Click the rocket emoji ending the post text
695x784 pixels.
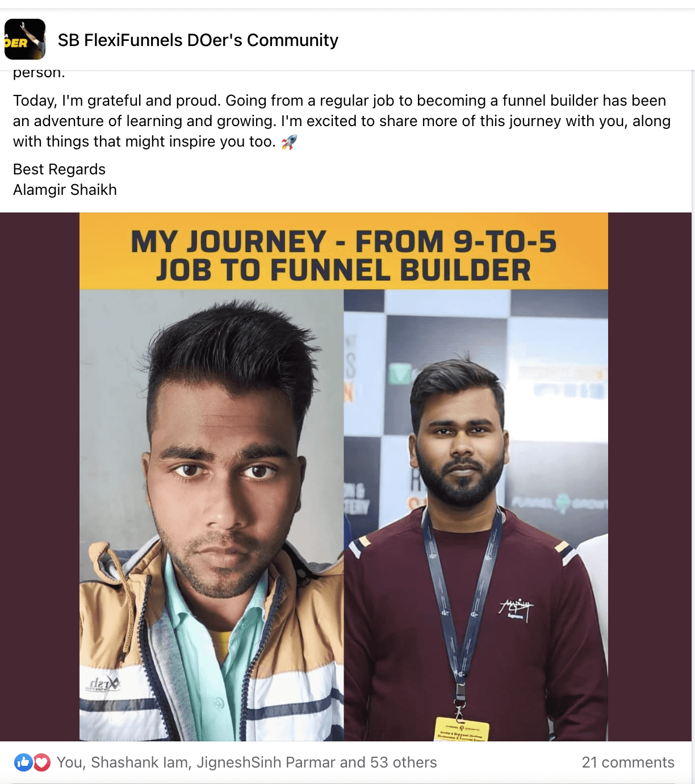[x=289, y=142]
